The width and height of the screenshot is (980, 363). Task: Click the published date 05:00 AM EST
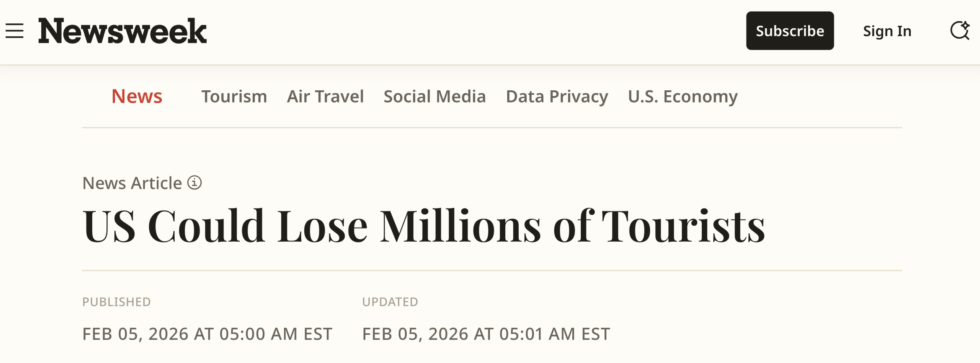coord(207,334)
